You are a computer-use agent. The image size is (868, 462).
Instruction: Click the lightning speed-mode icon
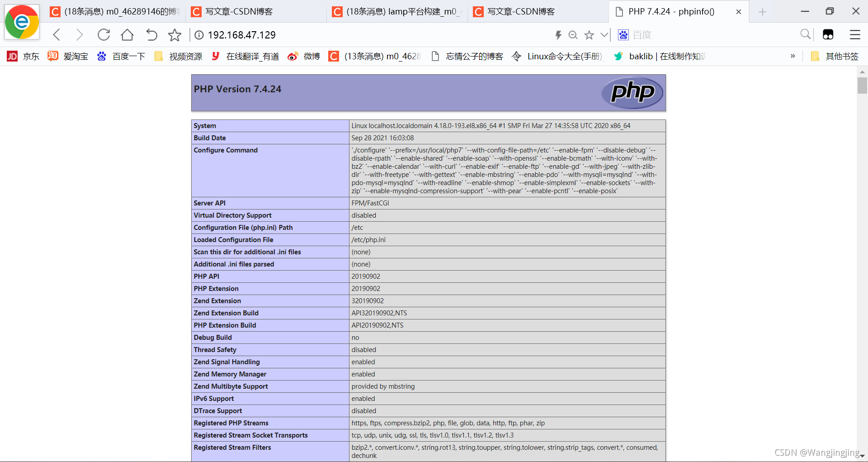pyautogui.click(x=558, y=35)
